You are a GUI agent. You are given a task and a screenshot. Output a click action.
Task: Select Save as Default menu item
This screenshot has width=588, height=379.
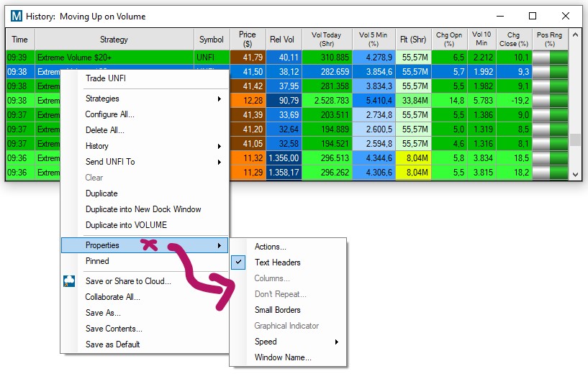point(112,344)
